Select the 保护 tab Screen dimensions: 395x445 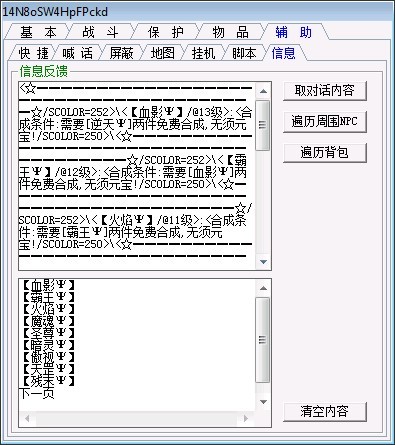[165, 32]
